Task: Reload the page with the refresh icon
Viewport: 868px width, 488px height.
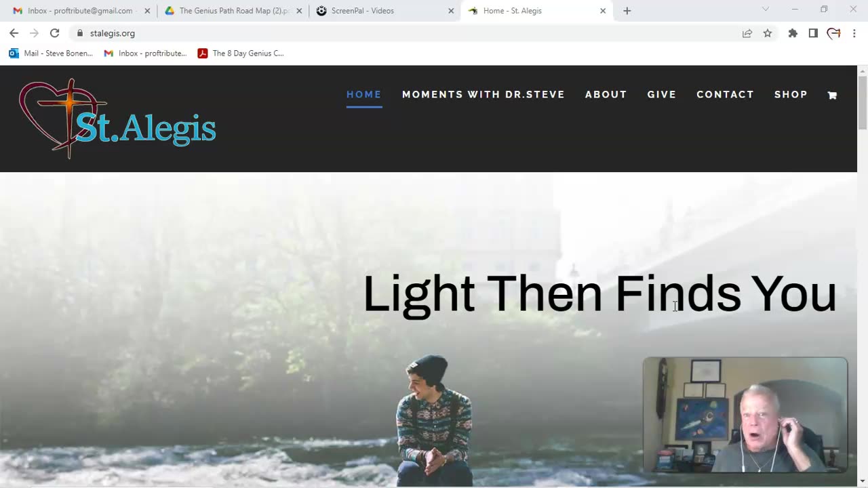Action: coord(55,33)
